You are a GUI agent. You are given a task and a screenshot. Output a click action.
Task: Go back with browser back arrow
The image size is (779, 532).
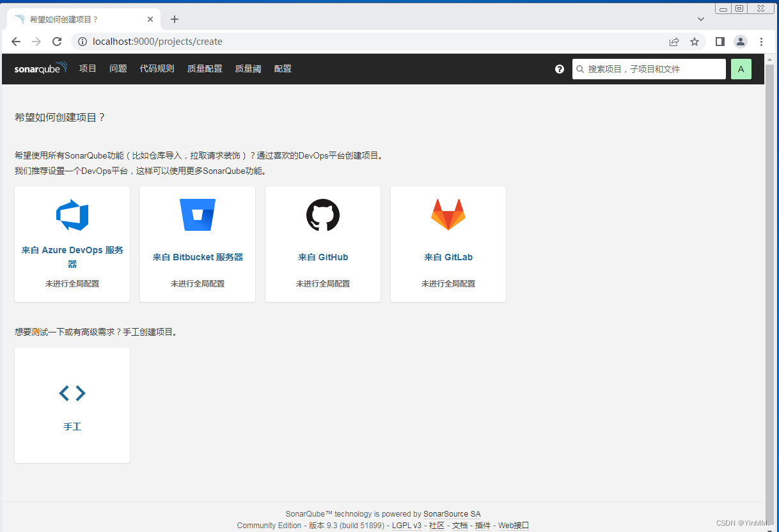[16, 42]
